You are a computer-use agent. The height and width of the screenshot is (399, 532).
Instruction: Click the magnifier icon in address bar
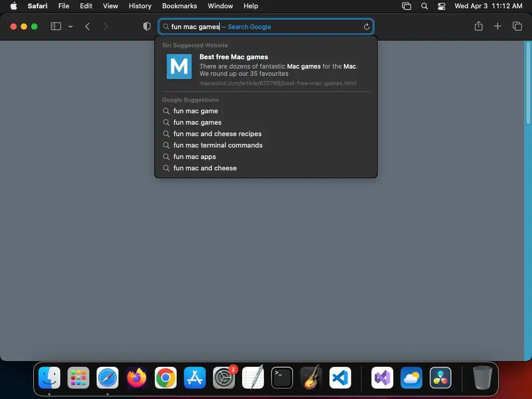[166, 26]
